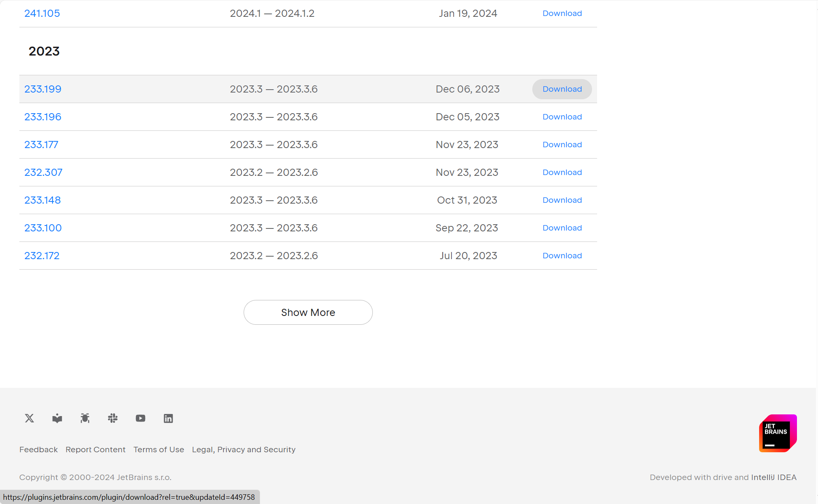818x504 pixels.
Task: Open the Feedback footer link
Action: pyautogui.click(x=38, y=450)
